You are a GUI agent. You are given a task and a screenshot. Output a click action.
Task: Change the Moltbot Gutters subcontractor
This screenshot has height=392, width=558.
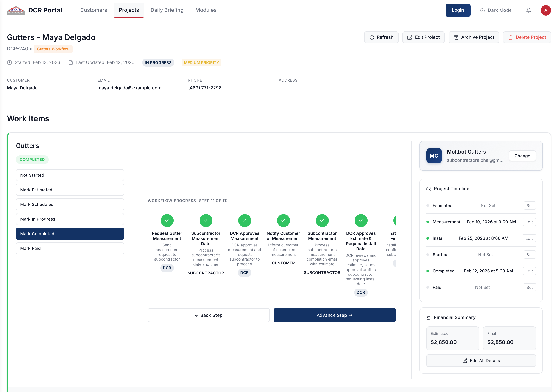[x=522, y=156]
